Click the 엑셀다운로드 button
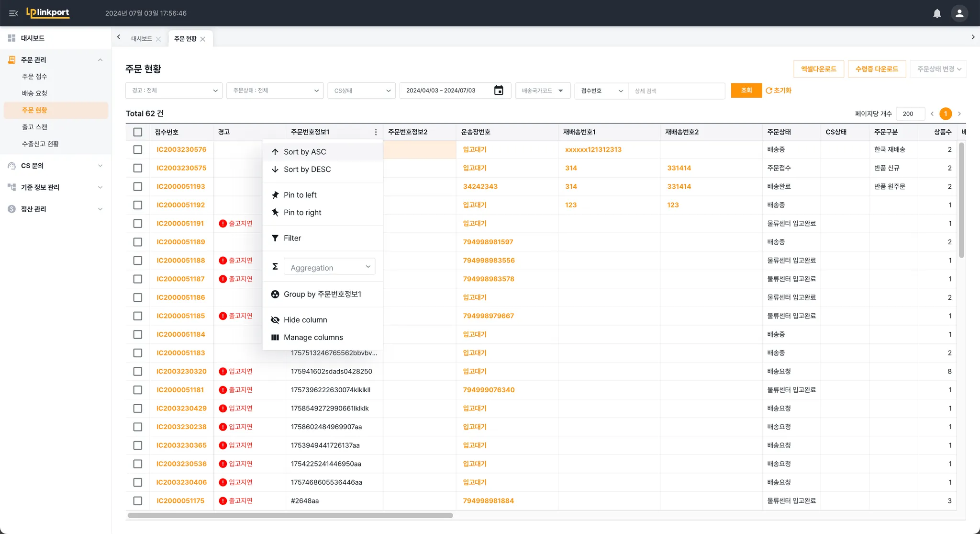The height and width of the screenshot is (534, 980). click(818, 69)
